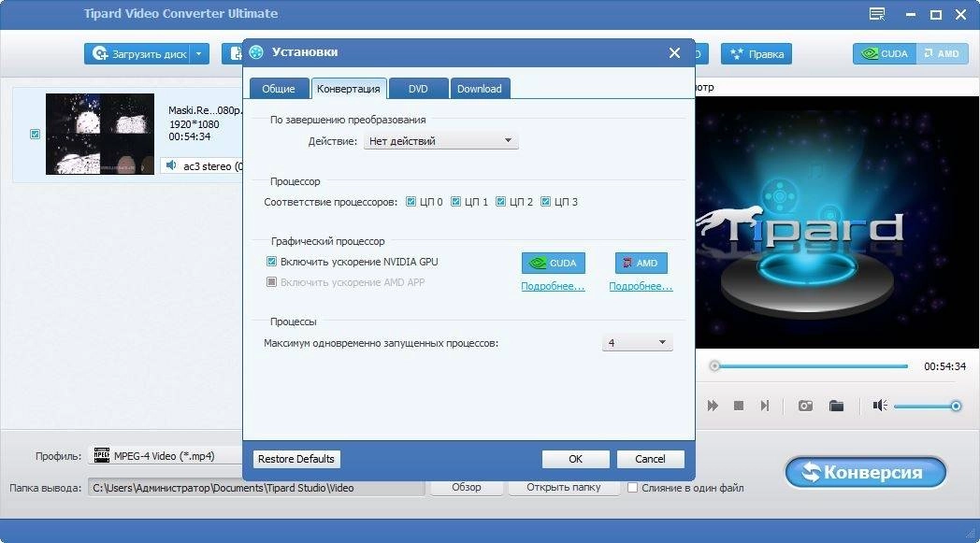Open the MPEG-4 Video profile dropdown
The image size is (980, 543).
166,456
